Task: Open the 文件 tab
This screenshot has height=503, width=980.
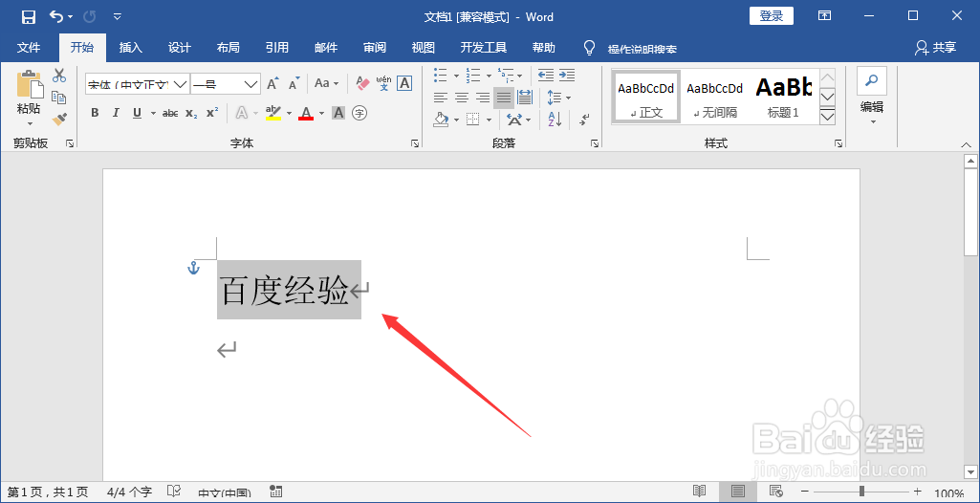Action: tap(29, 48)
